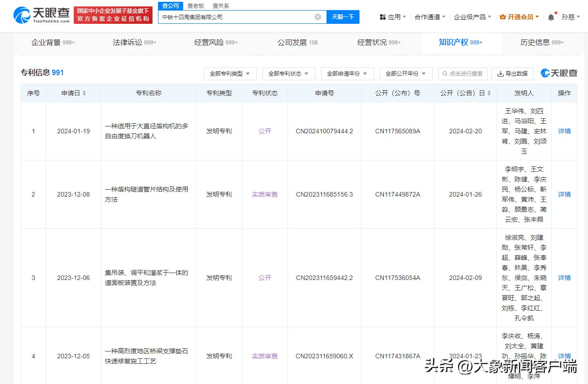Viewport: 588px width, 384px height.
Task: Switch to the 查老板 search tab
Action: (x=196, y=6)
